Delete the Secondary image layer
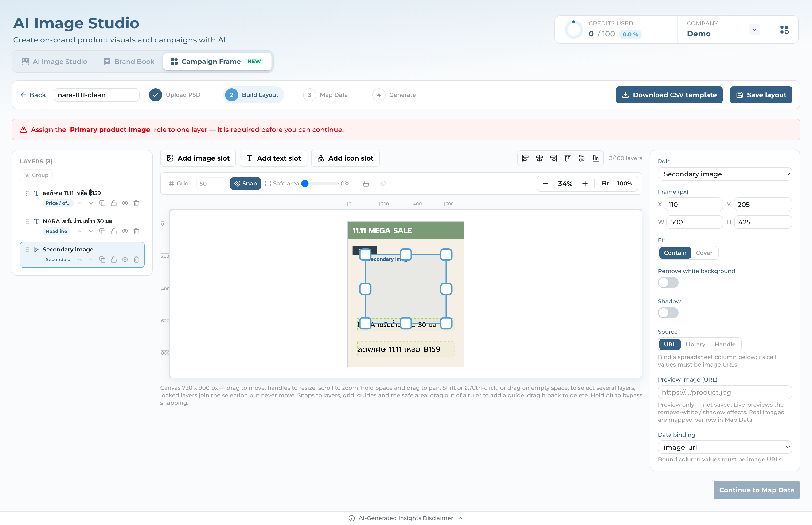 [136, 259]
